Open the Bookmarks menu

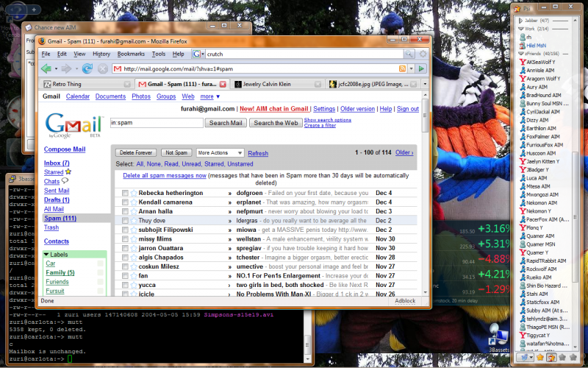point(131,54)
